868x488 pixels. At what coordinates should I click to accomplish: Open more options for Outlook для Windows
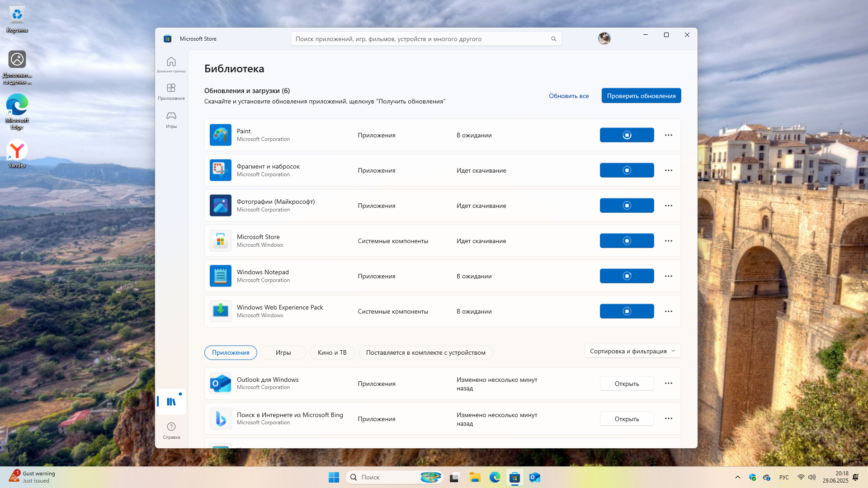coord(668,383)
